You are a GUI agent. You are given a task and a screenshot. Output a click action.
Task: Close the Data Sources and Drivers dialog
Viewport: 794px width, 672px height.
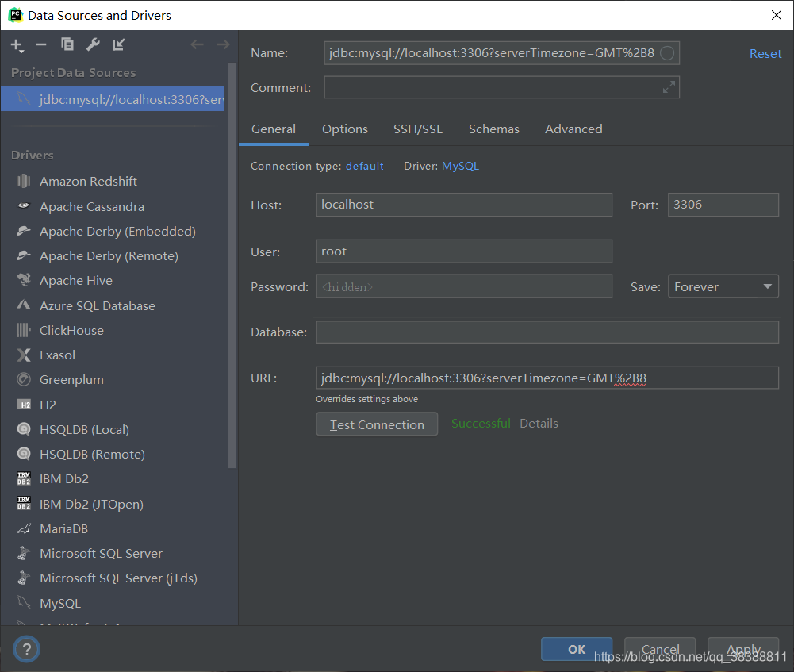[777, 15]
